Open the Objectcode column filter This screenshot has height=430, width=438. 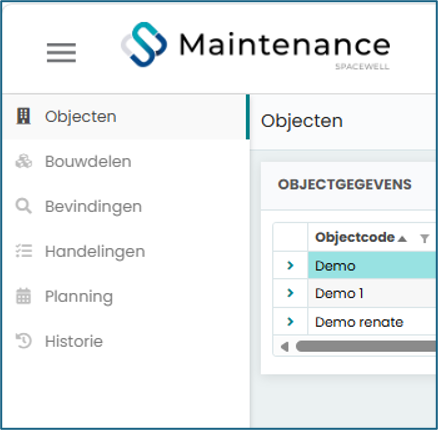pos(424,239)
